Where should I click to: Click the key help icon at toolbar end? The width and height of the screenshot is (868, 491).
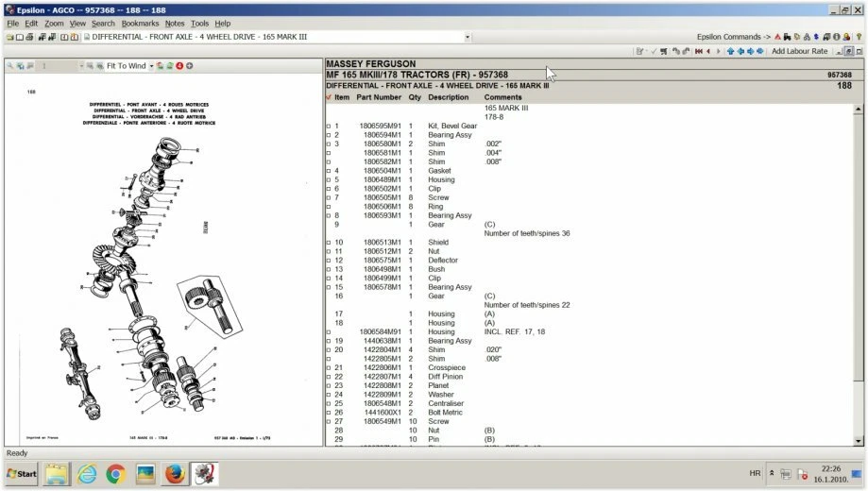[x=859, y=37]
